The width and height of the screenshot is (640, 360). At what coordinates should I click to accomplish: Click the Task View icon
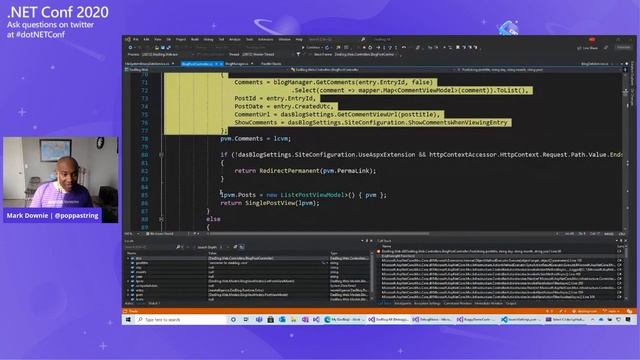pos(246,320)
